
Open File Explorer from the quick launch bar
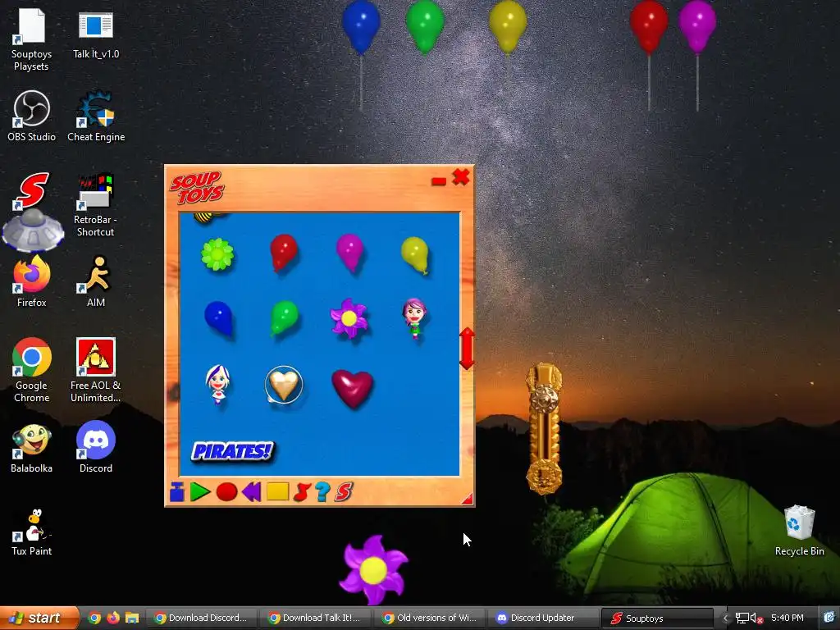tap(132, 618)
